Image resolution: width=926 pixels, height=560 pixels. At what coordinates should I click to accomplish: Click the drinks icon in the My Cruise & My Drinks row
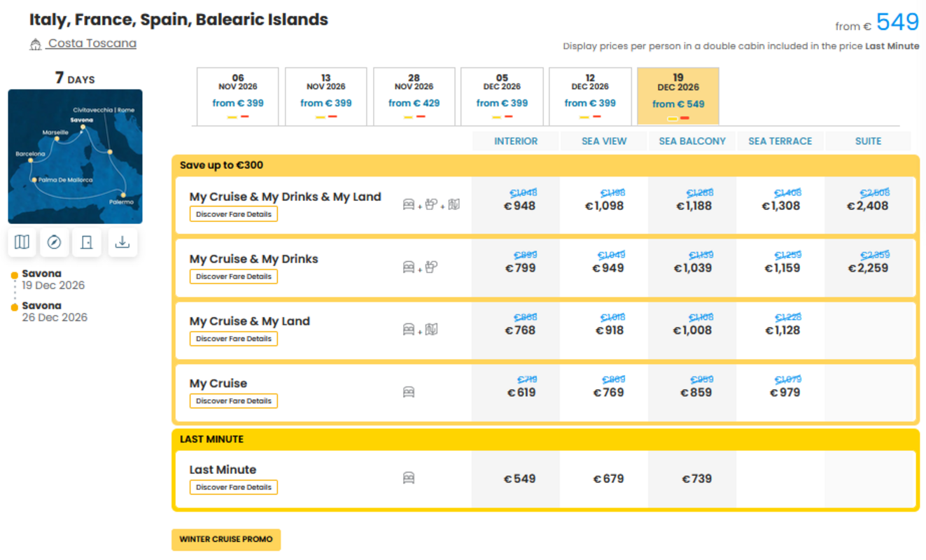[x=431, y=267]
